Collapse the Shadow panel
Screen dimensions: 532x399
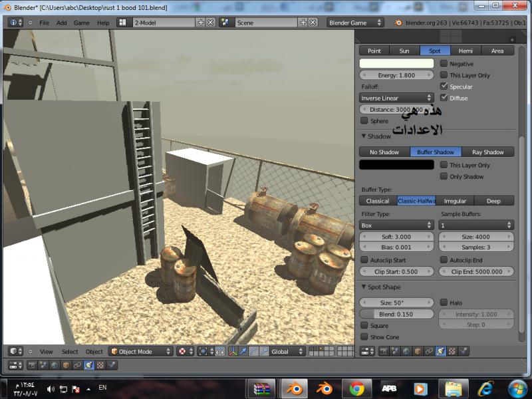click(x=364, y=136)
